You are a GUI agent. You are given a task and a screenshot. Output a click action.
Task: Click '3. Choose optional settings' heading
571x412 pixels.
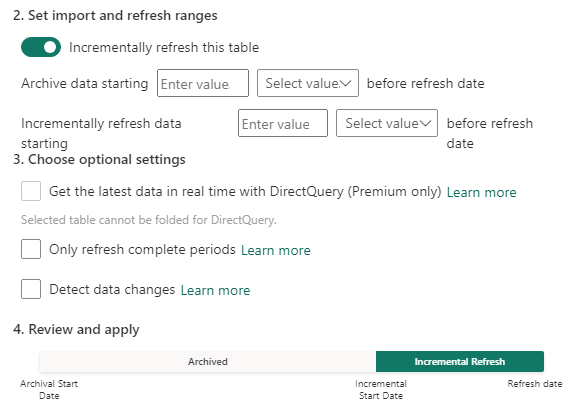coord(99,160)
